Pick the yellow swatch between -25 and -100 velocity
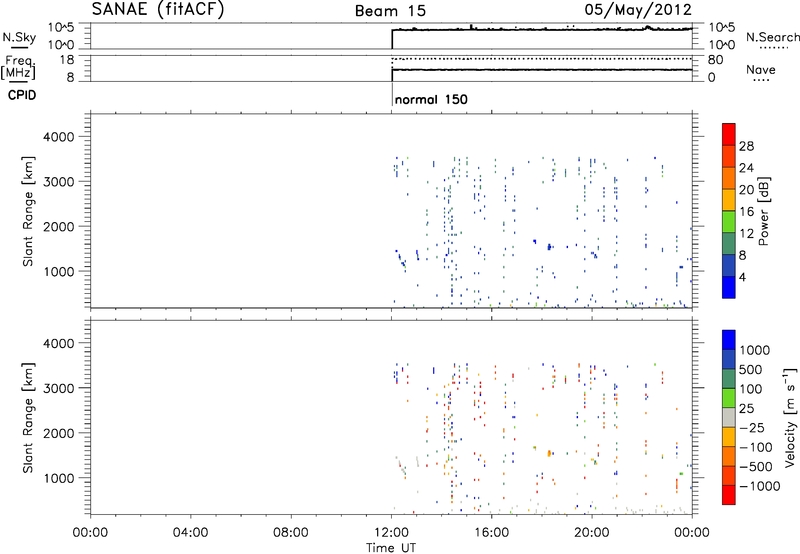The height and width of the screenshot is (554, 800). (x=729, y=437)
